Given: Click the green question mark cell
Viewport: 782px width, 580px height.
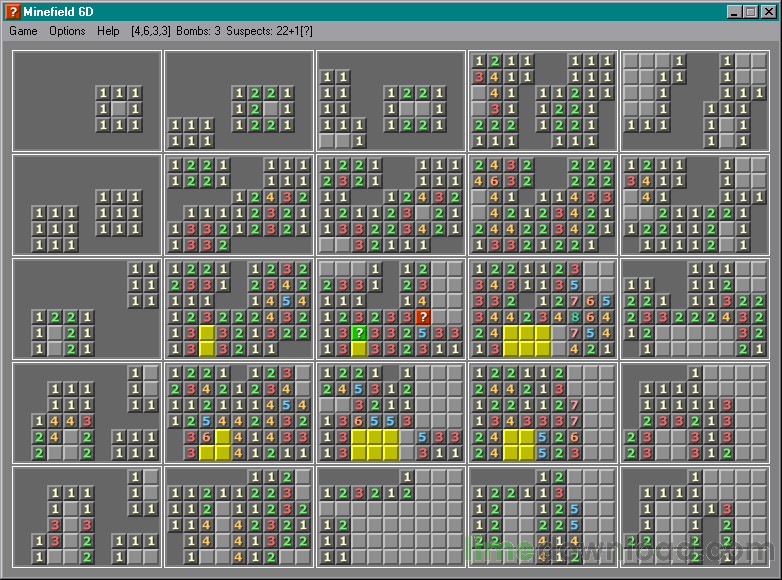Looking at the screenshot, I should point(359,333).
